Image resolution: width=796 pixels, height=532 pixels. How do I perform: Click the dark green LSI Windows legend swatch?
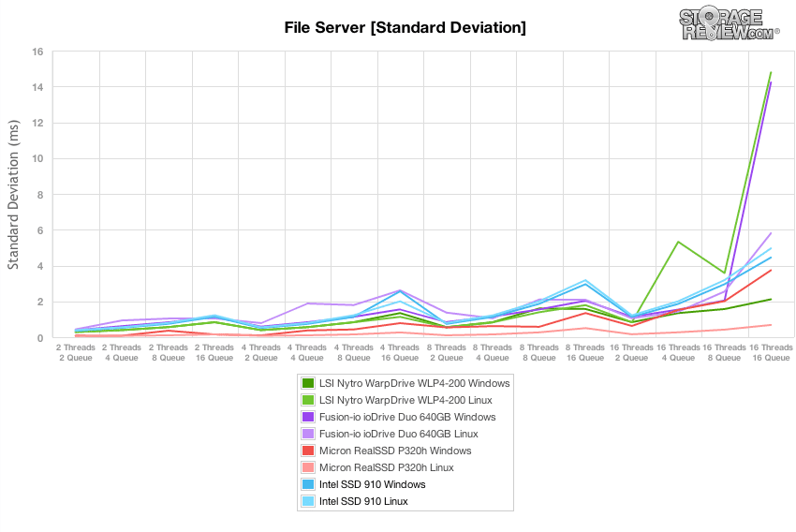(x=308, y=383)
